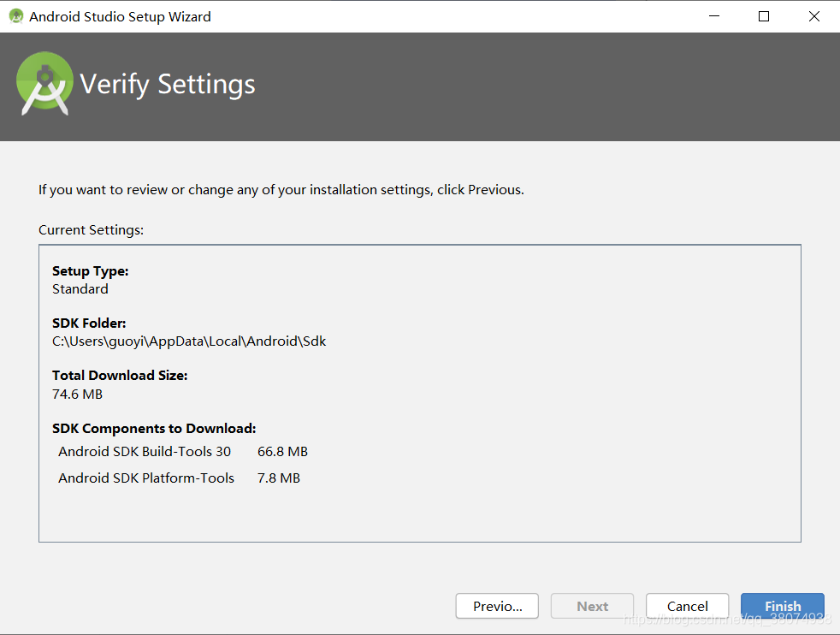Click the Finish button
This screenshot has width=840, height=635.
coord(782,606)
